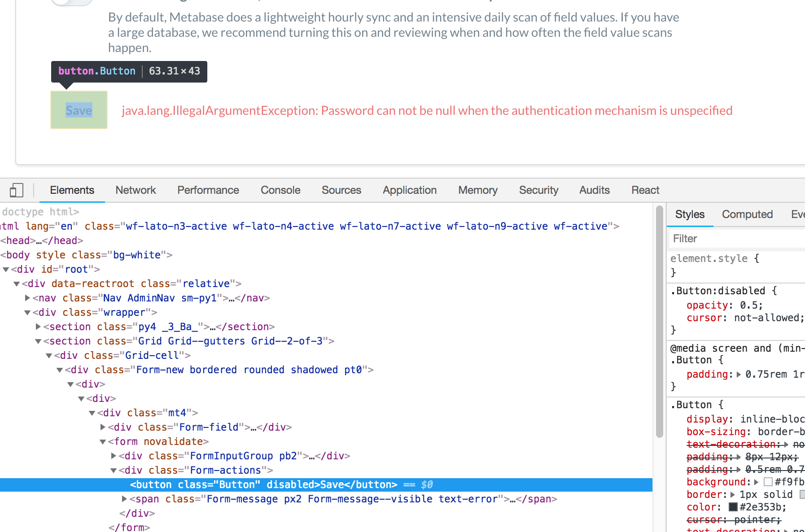Image resolution: width=805 pixels, height=532 pixels.
Task: Expand the nav AdminNav element in the DOM tree
Action: point(26,298)
